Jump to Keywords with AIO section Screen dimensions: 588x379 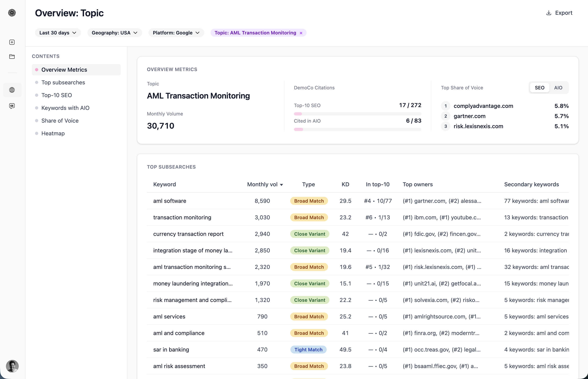pos(65,108)
